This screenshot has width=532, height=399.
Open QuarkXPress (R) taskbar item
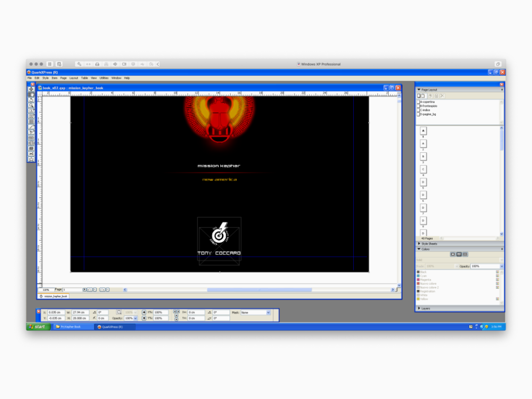click(115, 327)
